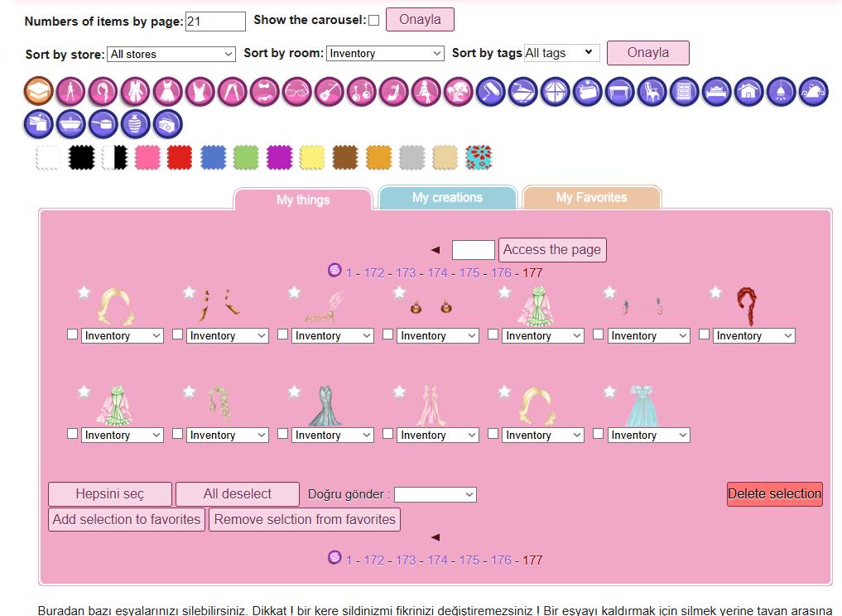Open the My Favorites tab

[591, 198]
